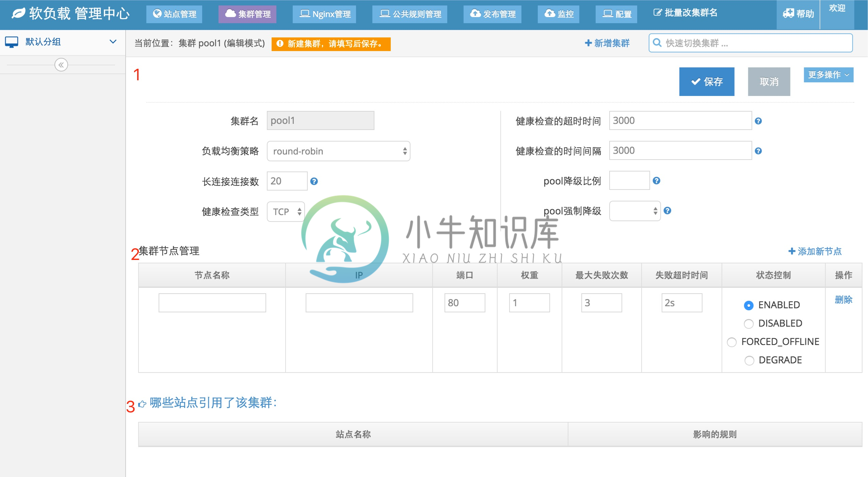Click the leaf logo icon in header
This screenshot has width=868, height=477.
pos(18,13)
